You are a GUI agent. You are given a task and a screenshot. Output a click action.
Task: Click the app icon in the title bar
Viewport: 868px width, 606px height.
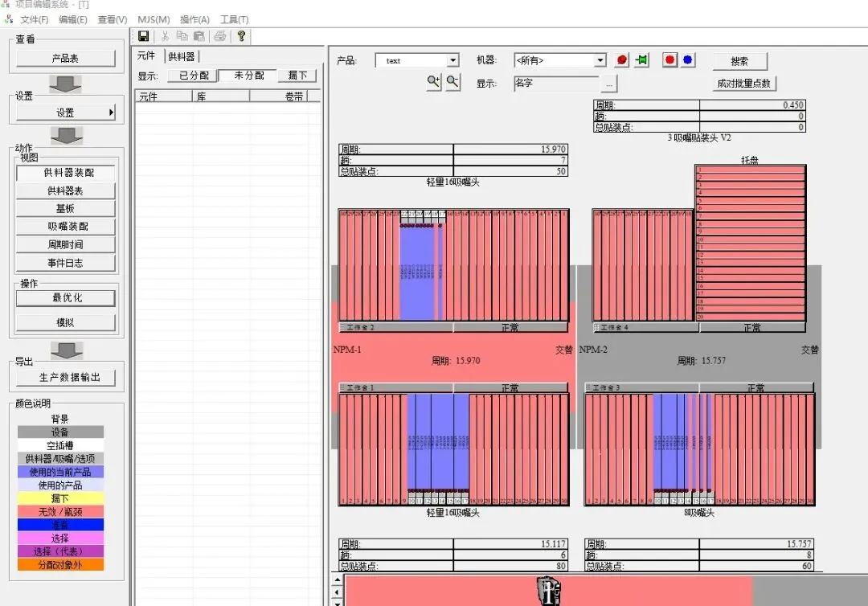6,5
